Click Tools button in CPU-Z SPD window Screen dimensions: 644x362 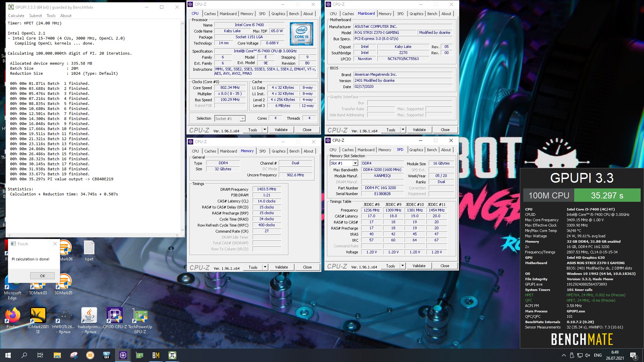click(390, 266)
